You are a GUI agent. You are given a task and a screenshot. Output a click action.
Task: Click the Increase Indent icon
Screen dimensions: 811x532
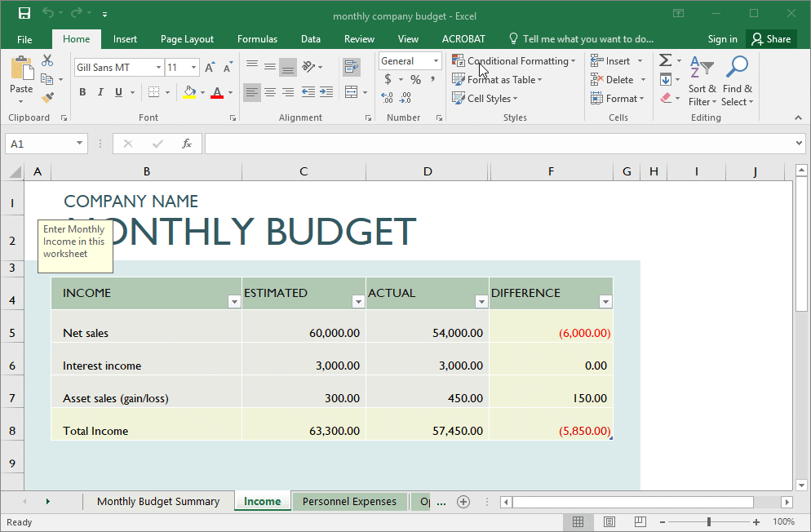coord(326,92)
